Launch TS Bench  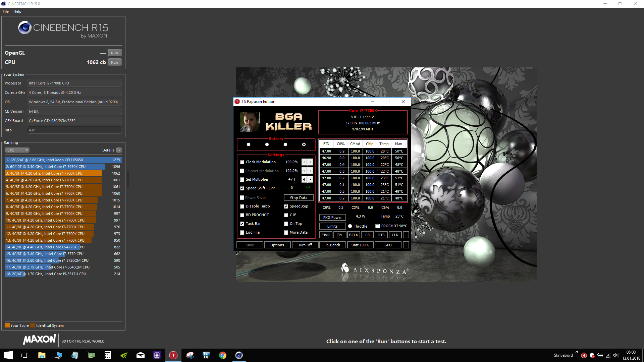coord(332,245)
